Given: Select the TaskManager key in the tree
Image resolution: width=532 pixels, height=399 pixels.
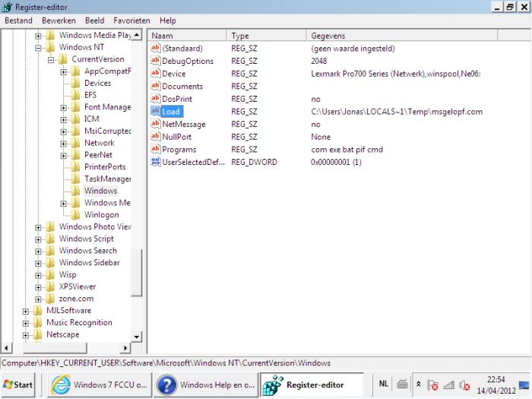Looking at the screenshot, I should (108, 179).
